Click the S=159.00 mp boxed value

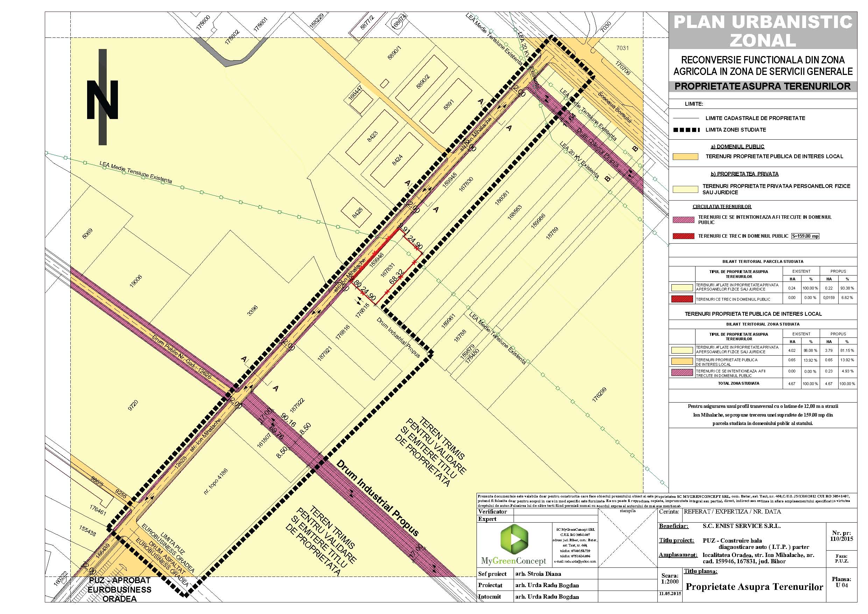[x=805, y=236]
